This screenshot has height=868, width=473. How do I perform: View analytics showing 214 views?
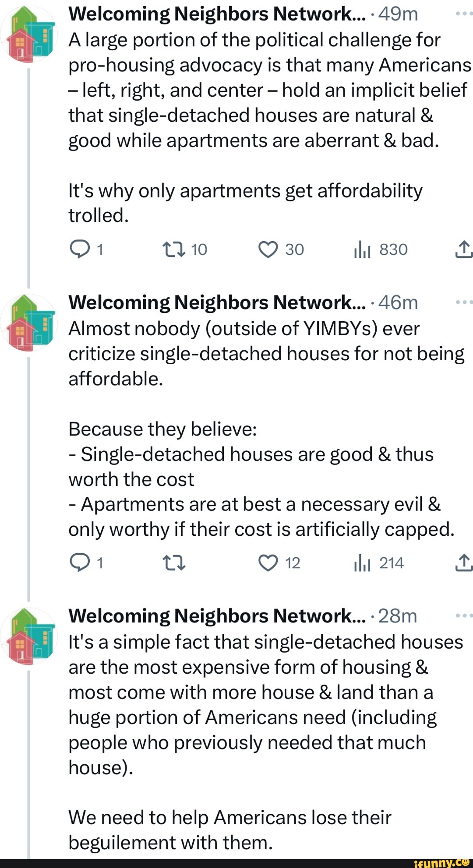(x=362, y=563)
